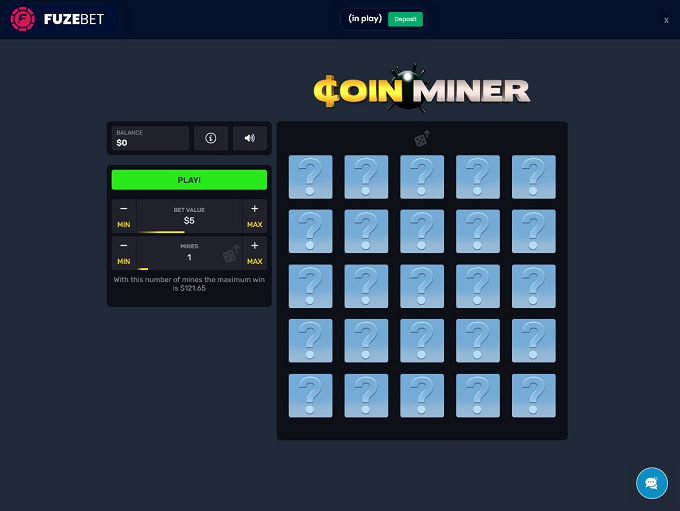The image size is (680, 511).
Task: Click the bet value slider bar
Action: pos(189,232)
